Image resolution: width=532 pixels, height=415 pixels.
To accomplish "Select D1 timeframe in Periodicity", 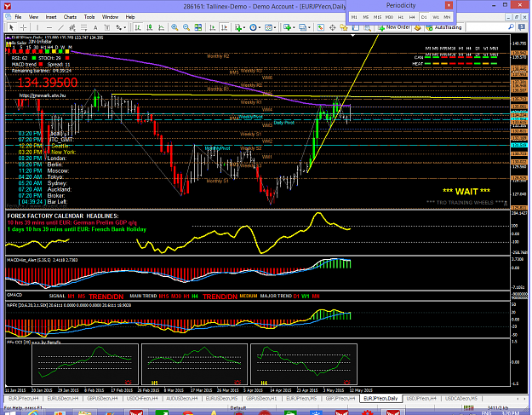I will tap(424, 17).
